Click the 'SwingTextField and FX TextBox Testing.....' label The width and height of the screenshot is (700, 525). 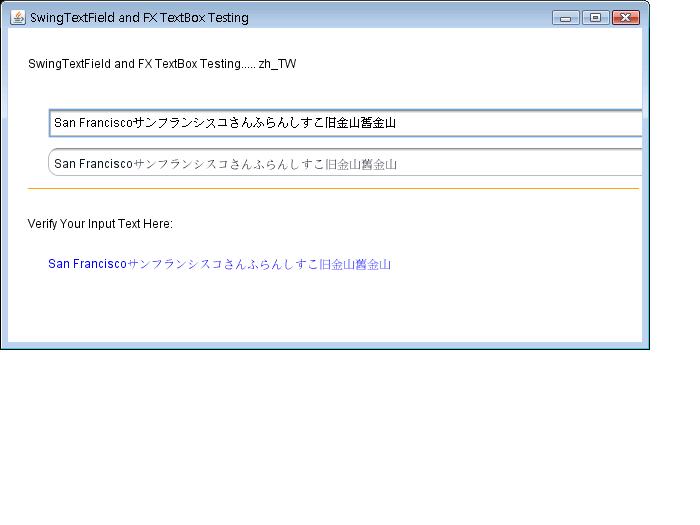[140, 64]
